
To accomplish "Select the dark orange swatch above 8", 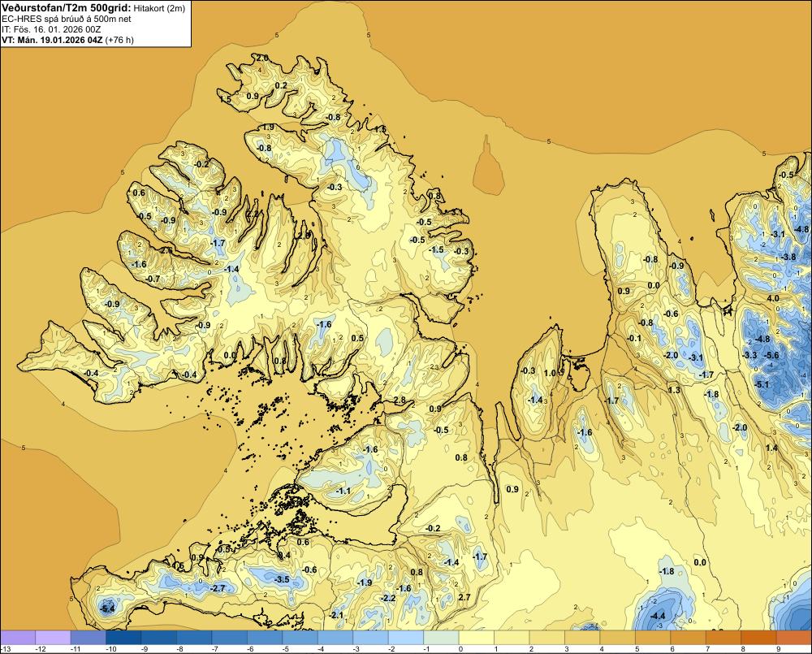I will pyautogui.click(x=758, y=638).
